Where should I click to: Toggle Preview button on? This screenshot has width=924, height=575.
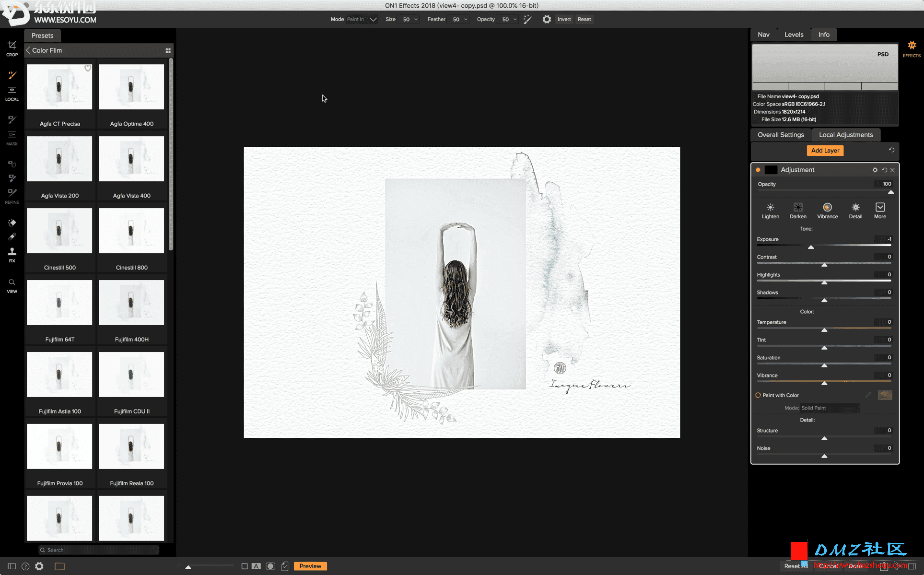[x=310, y=566]
